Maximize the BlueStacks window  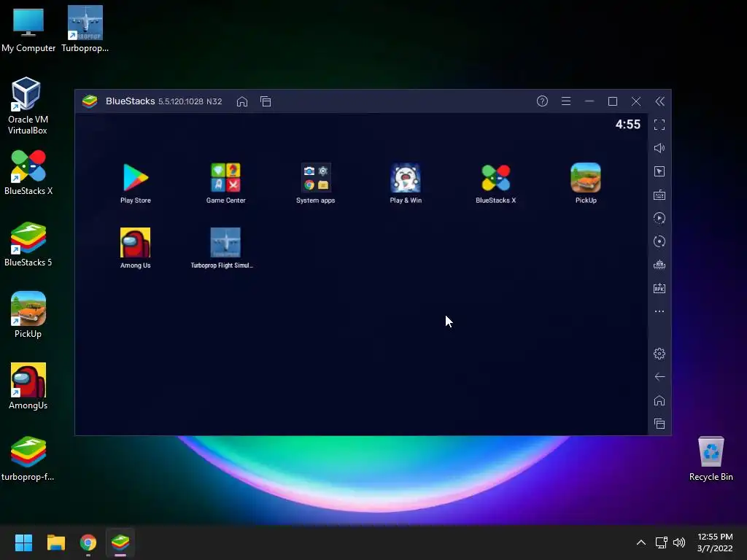(x=613, y=101)
